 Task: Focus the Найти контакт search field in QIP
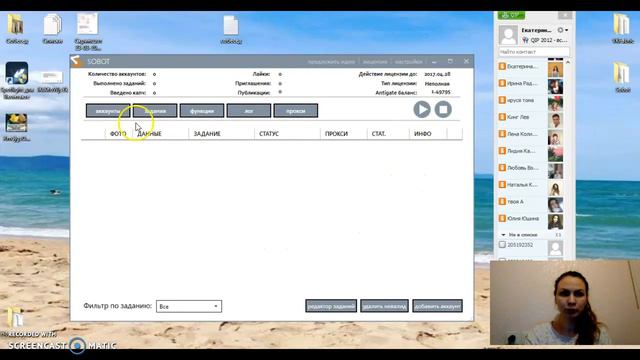point(534,52)
